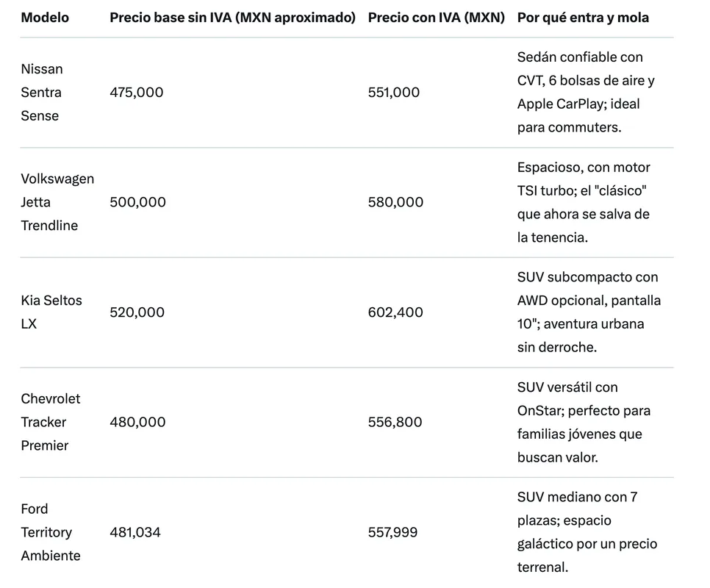710x588 pixels.
Task: Click the Por qué entra y mola header
Action: [583, 18]
